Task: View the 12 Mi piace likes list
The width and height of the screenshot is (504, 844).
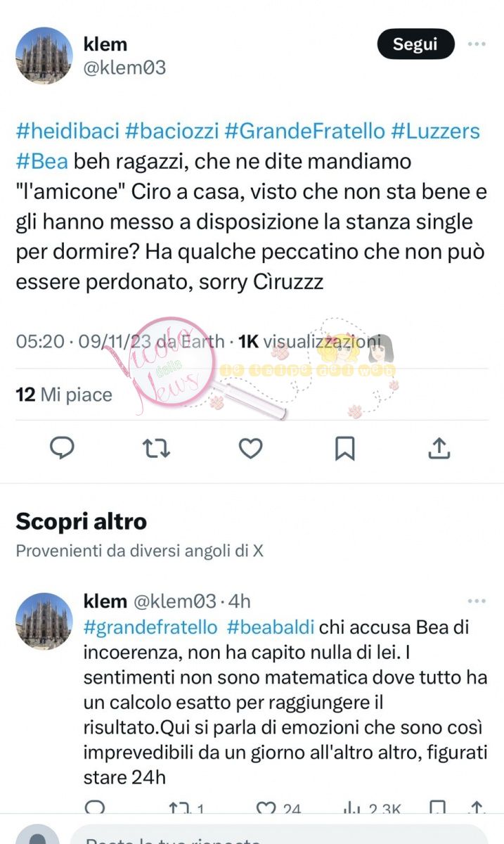Action: pos(64,395)
